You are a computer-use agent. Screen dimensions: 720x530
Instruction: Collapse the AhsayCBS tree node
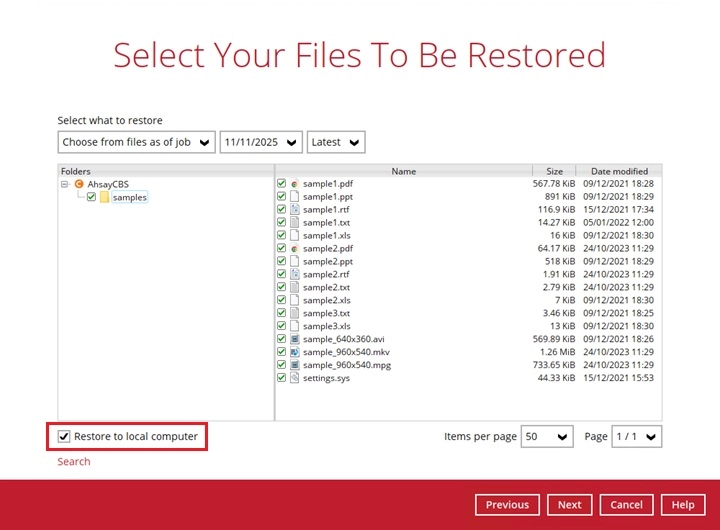pyautogui.click(x=65, y=184)
